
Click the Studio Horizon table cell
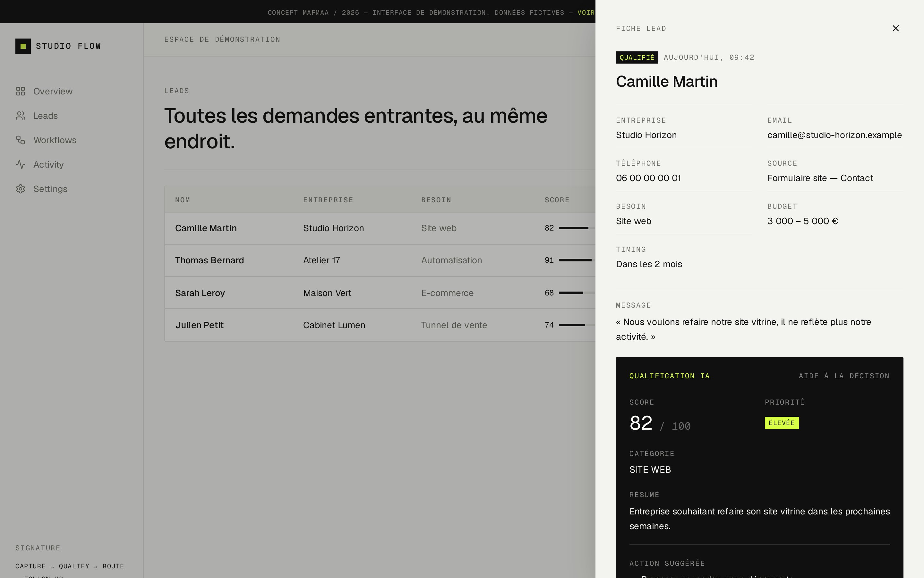point(333,228)
